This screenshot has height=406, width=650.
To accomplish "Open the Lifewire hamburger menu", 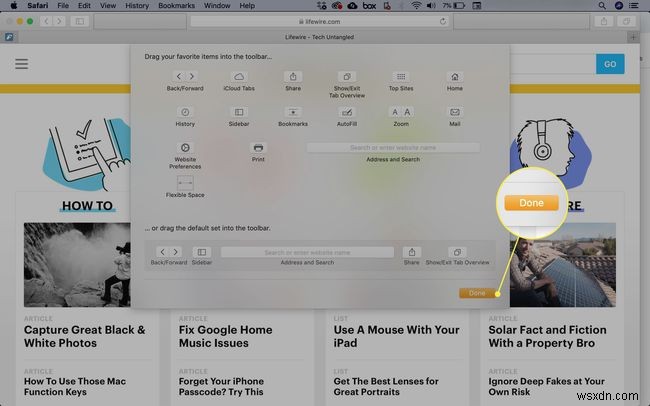I will click(x=22, y=64).
